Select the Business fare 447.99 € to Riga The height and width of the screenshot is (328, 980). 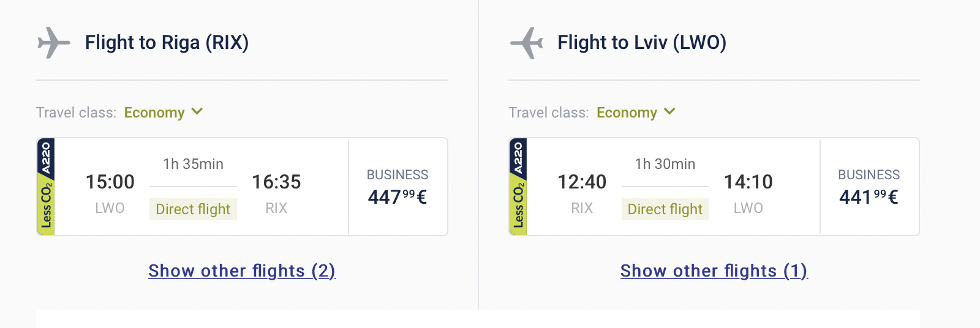(x=398, y=187)
